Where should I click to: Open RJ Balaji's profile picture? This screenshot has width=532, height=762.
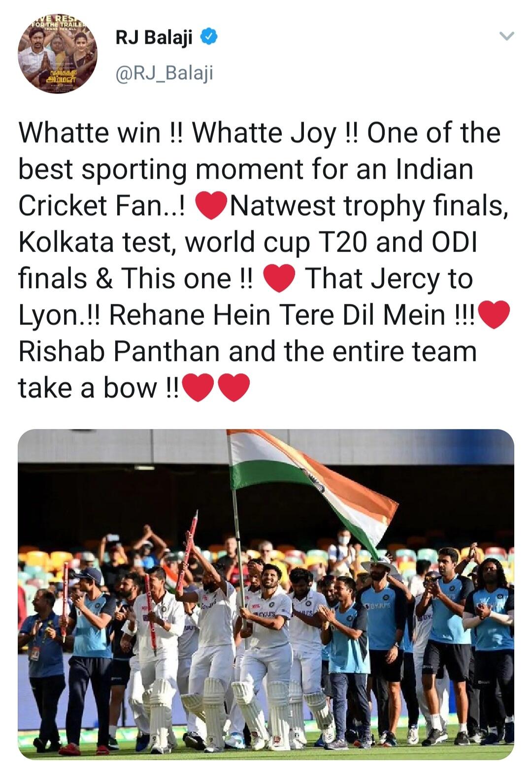coord(58,54)
